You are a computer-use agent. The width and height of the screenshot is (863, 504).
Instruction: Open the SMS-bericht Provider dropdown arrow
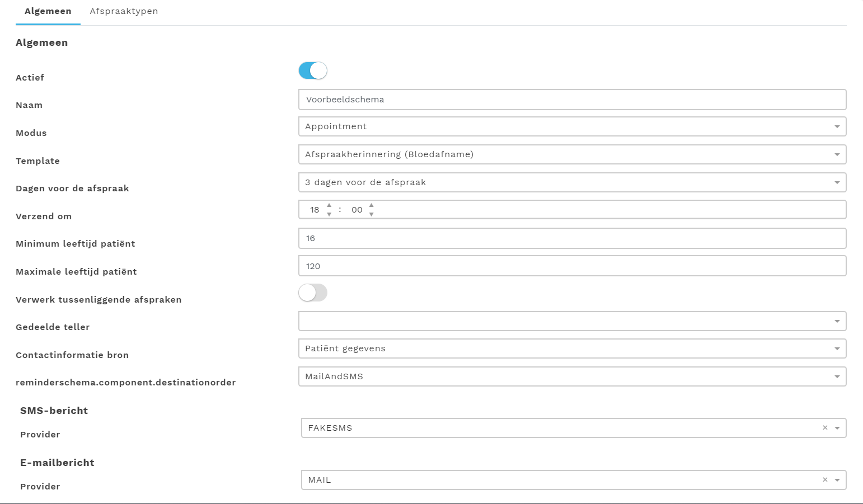pyautogui.click(x=837, y=428)
